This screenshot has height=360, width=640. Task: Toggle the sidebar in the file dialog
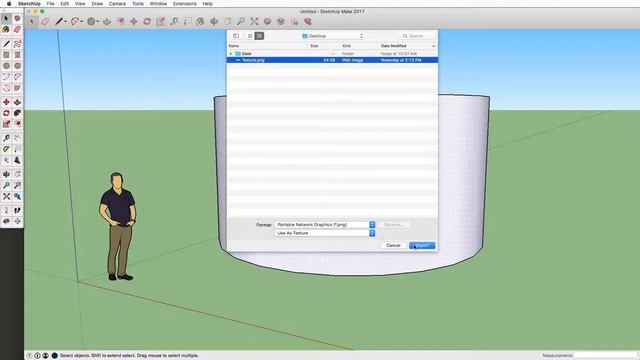[x=236, y=36]
